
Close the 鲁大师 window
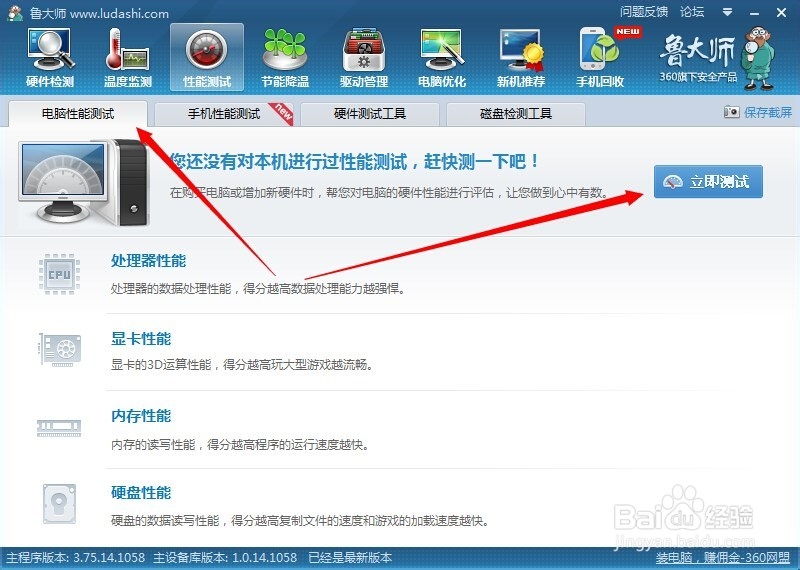(x=781, y=13)
